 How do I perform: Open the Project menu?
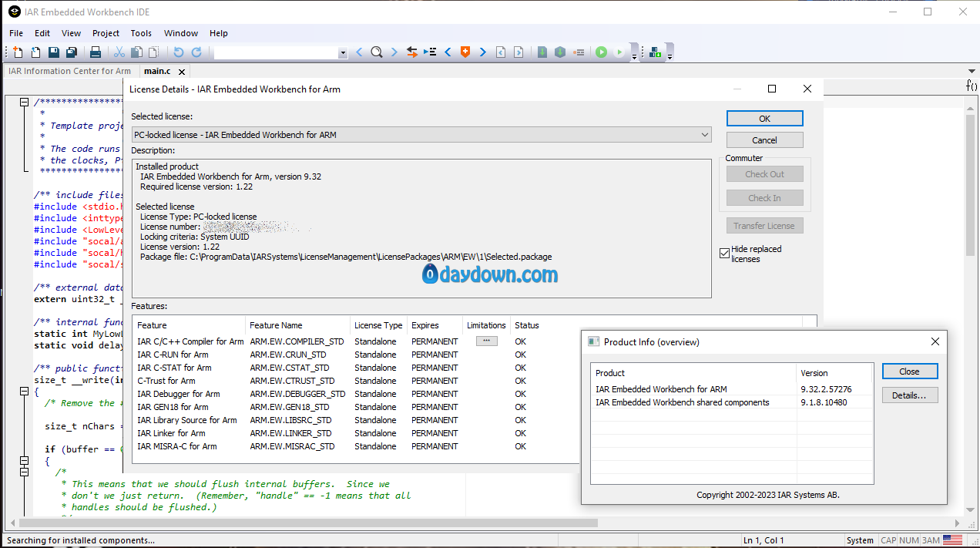[106, 33]
